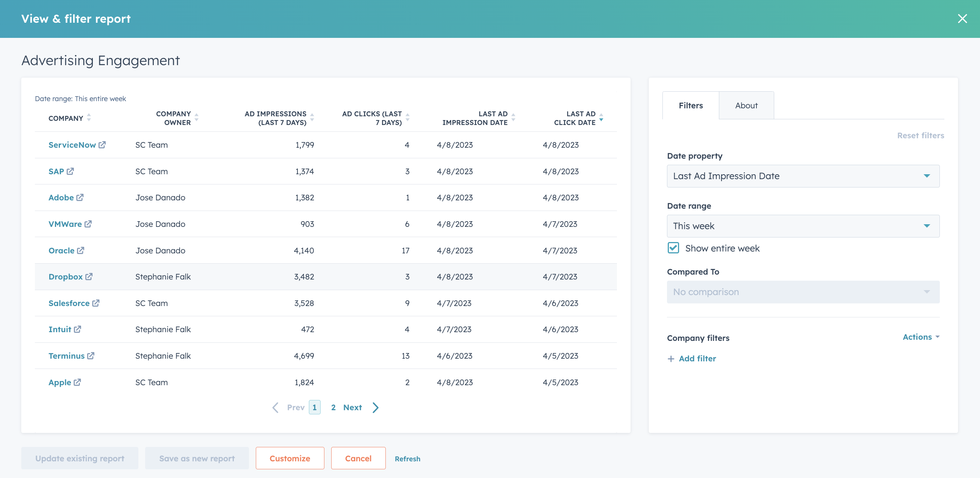The width and height of the screenshot is (980, 478).
Task: Open Oracle external link icon
Action: tap(81, 251)
